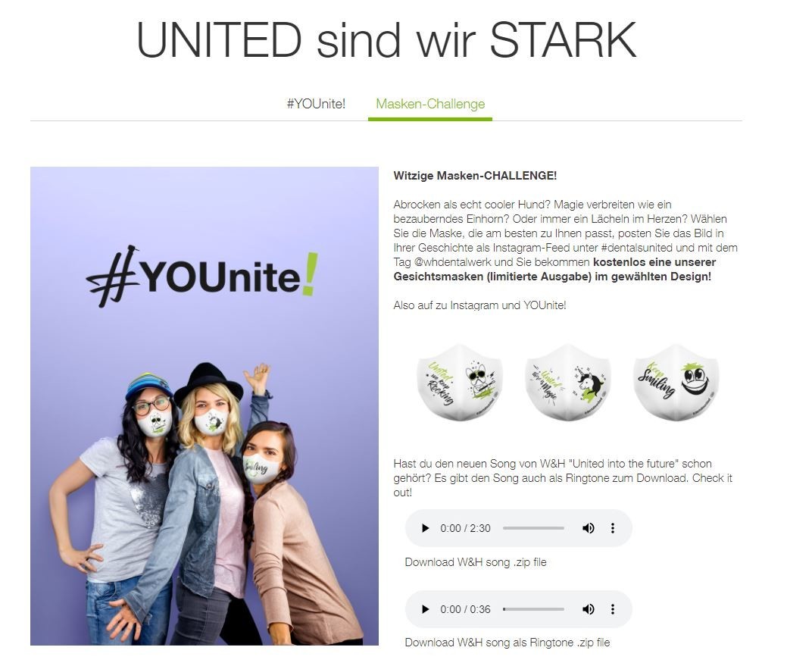
Task: Click the #YOUnite! poster image
Action: coord(205,406)
